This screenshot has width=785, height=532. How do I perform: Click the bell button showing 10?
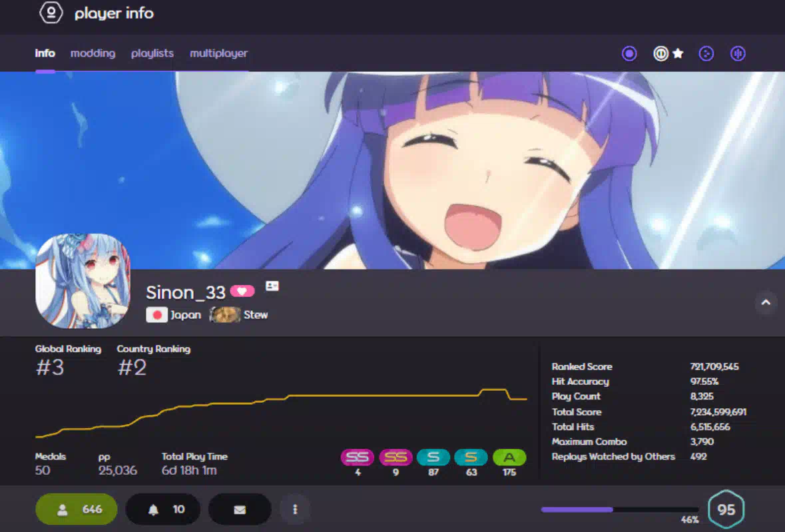163,509
